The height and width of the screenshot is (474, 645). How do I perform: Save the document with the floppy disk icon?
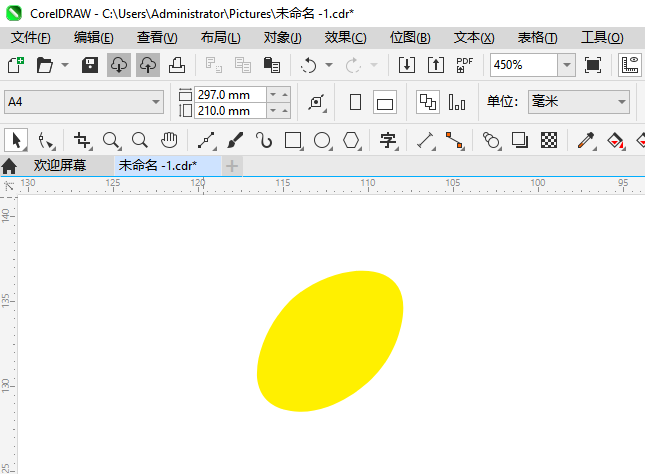(90, 65)
